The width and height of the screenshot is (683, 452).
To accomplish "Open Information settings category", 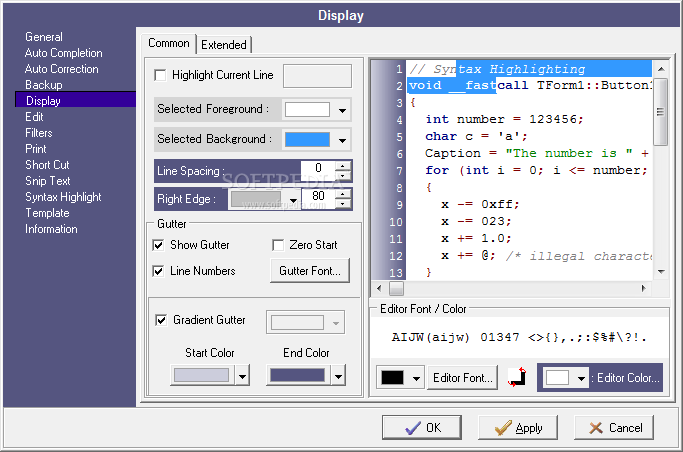I will click(51, 229).
